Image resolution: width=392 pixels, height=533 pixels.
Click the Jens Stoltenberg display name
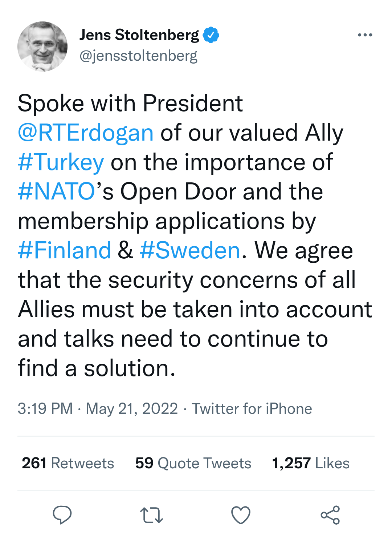139,35
